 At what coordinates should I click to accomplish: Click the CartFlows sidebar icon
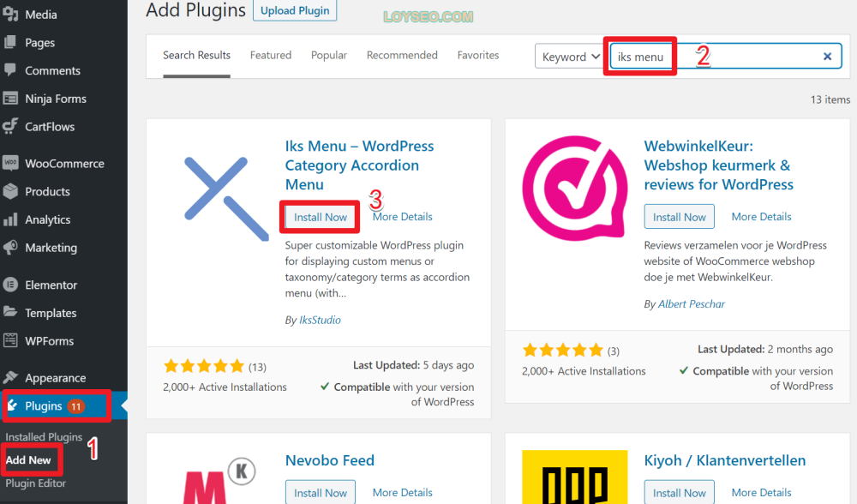[x=10, y=126]
